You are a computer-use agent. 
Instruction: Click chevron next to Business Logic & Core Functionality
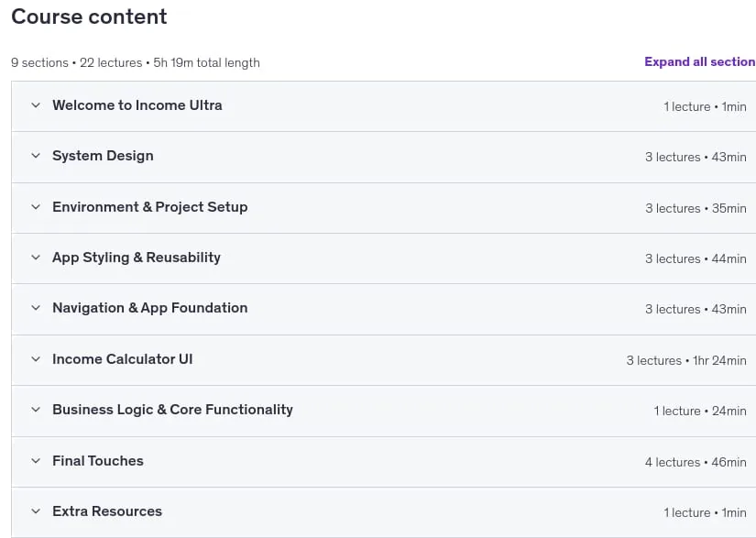point(36,410)
